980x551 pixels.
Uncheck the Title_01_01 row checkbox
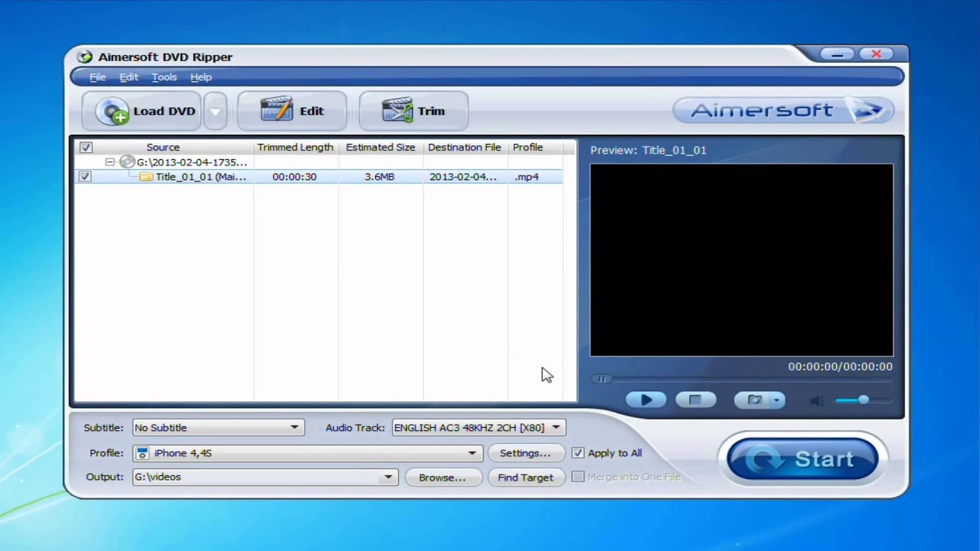[85, 177]
